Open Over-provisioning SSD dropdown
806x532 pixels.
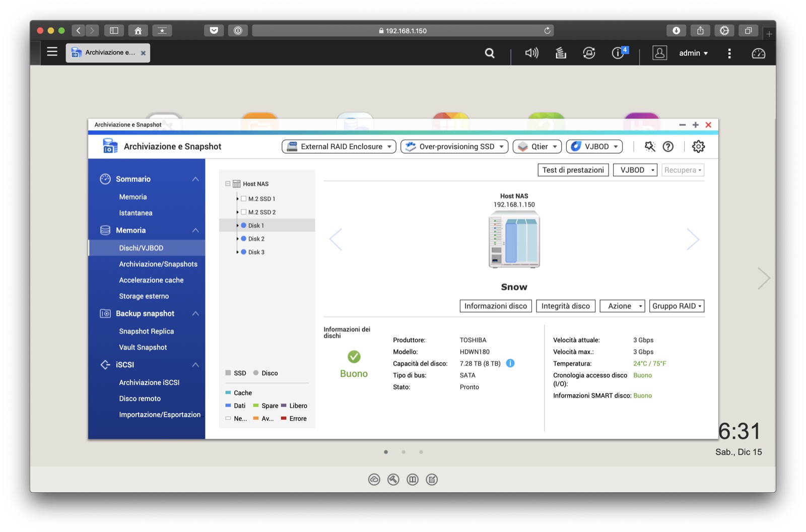(x=454, y=147)
